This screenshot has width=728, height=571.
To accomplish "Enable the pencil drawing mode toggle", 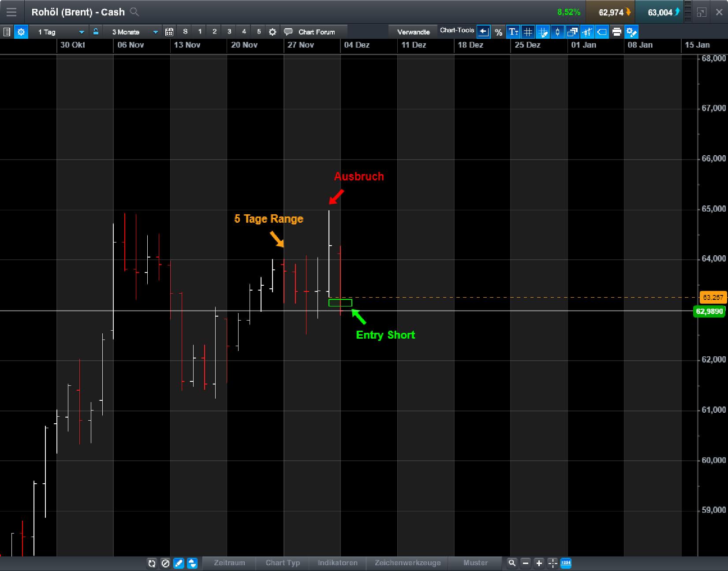I will [x=179, y=564].
